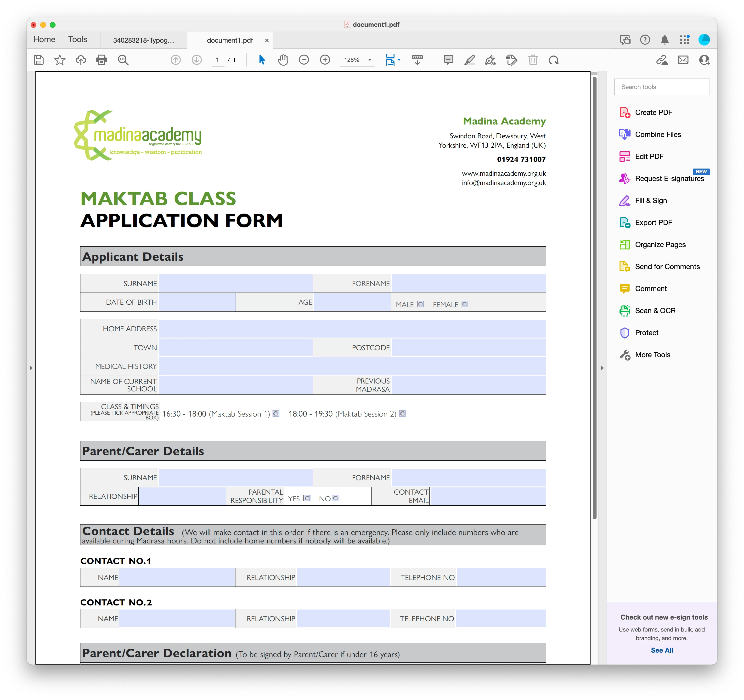Select the Hand pan tool

[283, 60]
